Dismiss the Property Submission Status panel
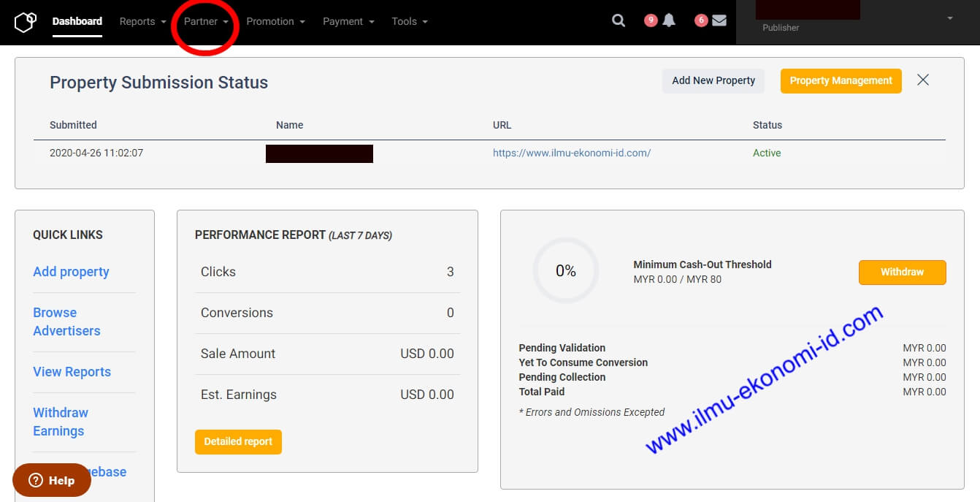The image size is (980, 502). tap(922, 80)
